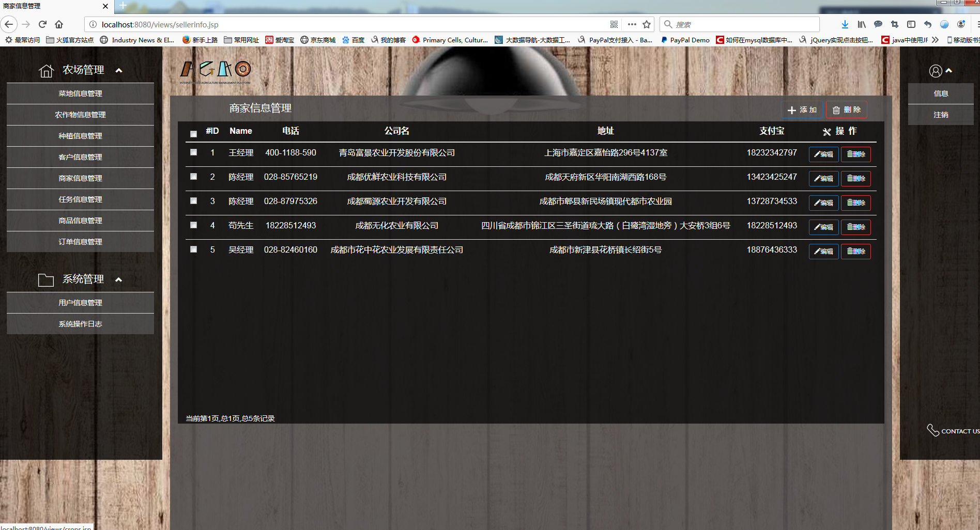
Task: Delete the 吴经理 row
Action: (856, 252)
